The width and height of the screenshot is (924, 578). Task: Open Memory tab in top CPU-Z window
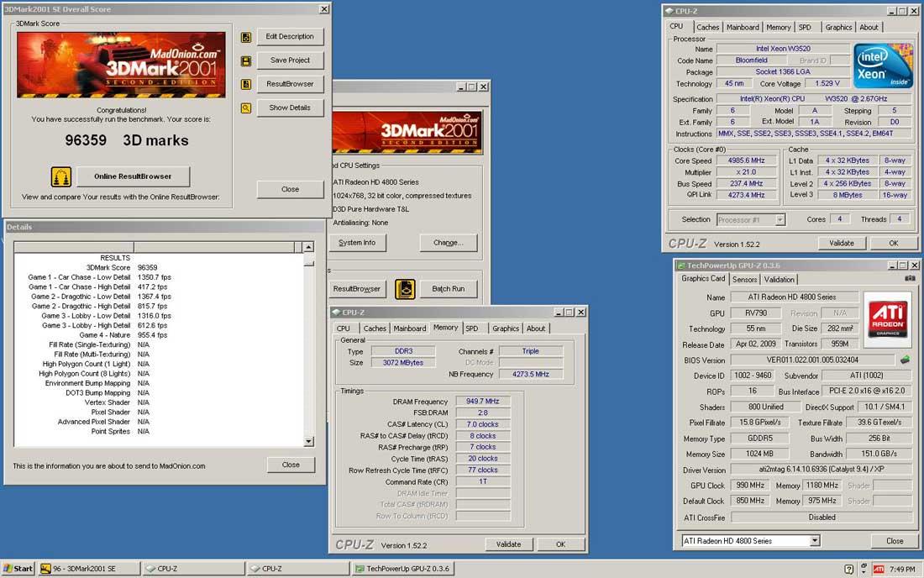pos(779,27)
